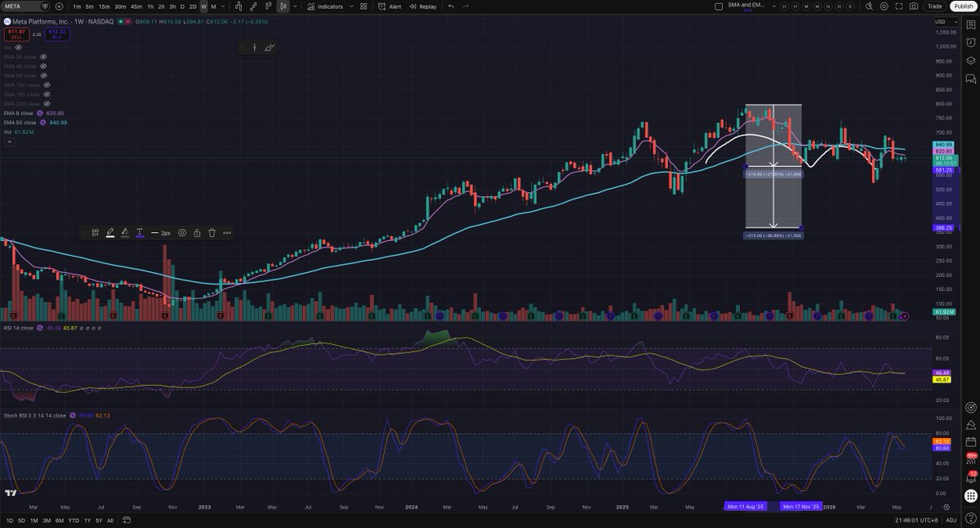Toggle visibility of SMA 50 close
This screenshot has height=528, width=980.
(x=43, y=75)
